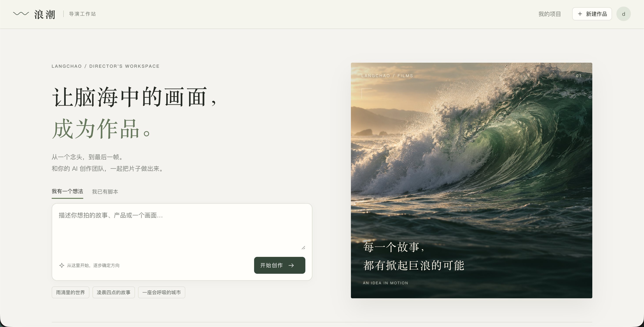Open the 浪潮 brand name link

(44, 14)
